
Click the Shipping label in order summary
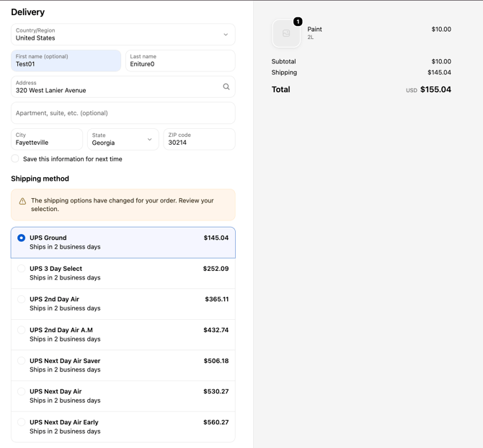click(x=284, y=73)
